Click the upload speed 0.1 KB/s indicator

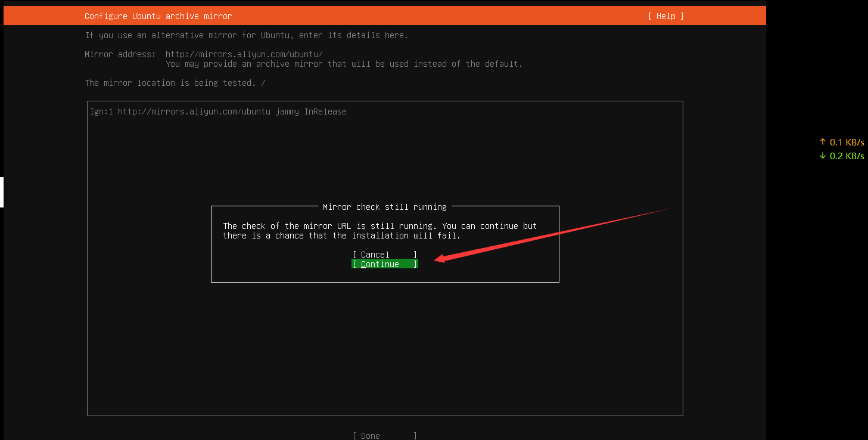coord(842,142)
